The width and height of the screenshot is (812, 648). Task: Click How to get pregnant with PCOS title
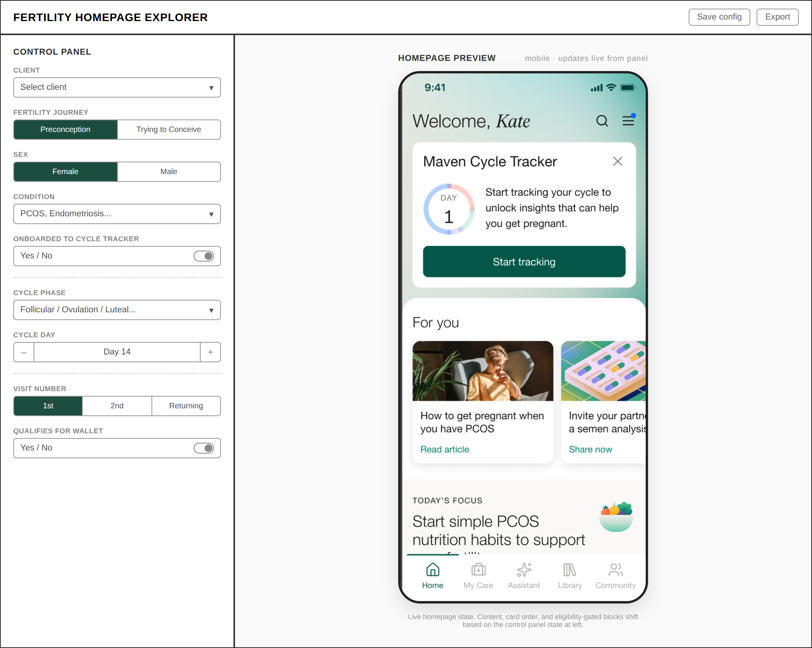482,422
